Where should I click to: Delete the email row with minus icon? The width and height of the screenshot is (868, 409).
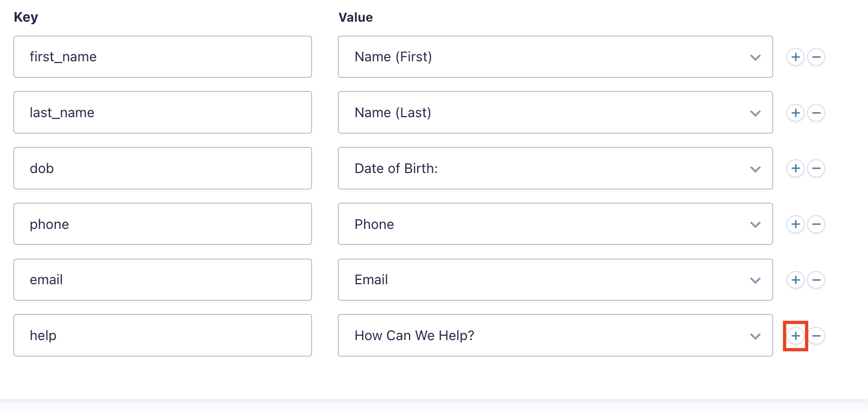coord(816,280)
